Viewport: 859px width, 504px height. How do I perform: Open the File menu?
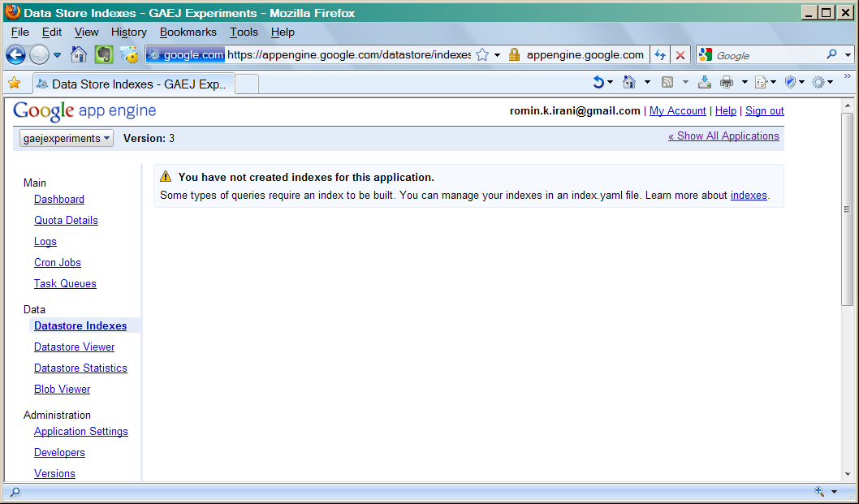pos(20,32)
